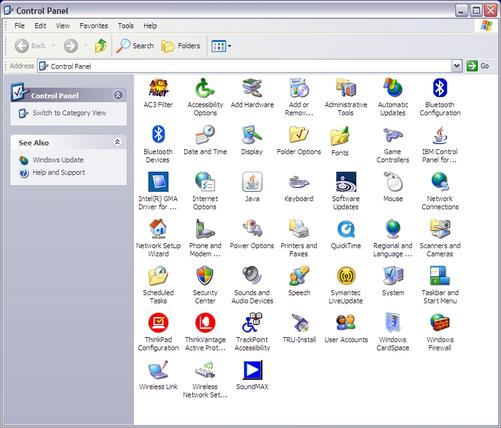Open the Edit menu
The width and height of the screenshot is (501, 428).
40,26
